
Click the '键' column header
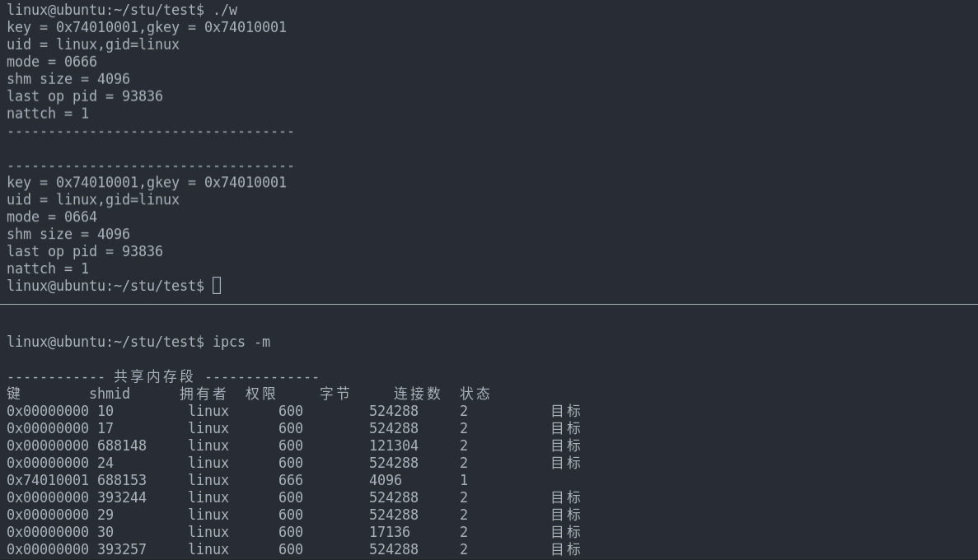coord(14,394)
